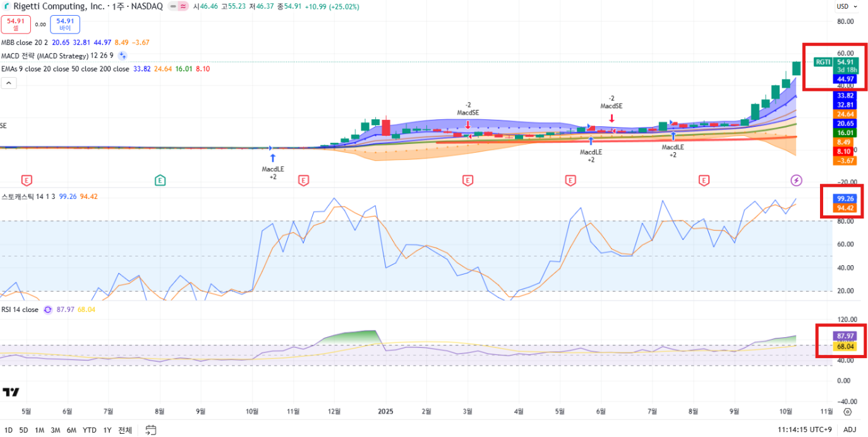Toggle the gray minus pill icon near the title
868x437 pixels.
172,6
